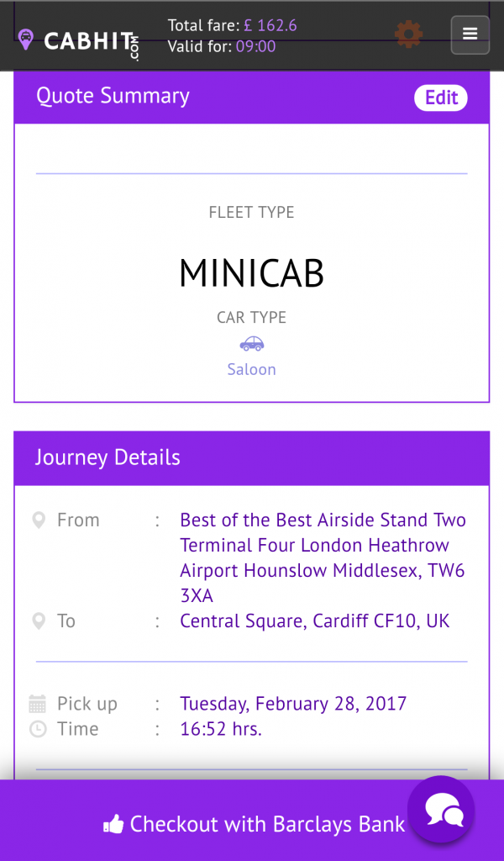
Task: Select the Saloon car icon
Action: click(x=251, y=343)
